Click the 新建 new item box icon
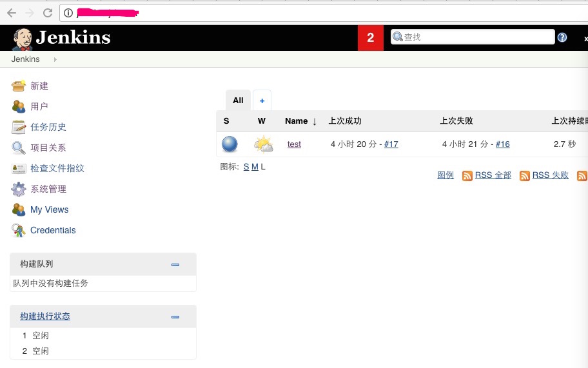 (x=18, y=86)
